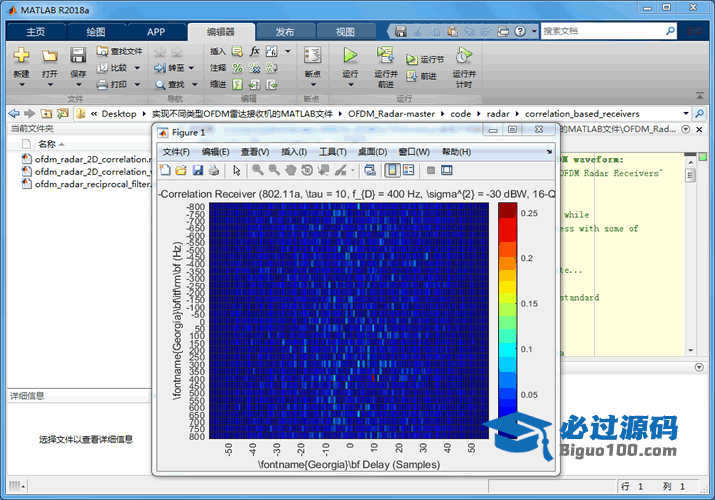This screenshot has height=500, width=715.
Task: Click the 前进 (Advance) button
Action: [x=421, y=76]
